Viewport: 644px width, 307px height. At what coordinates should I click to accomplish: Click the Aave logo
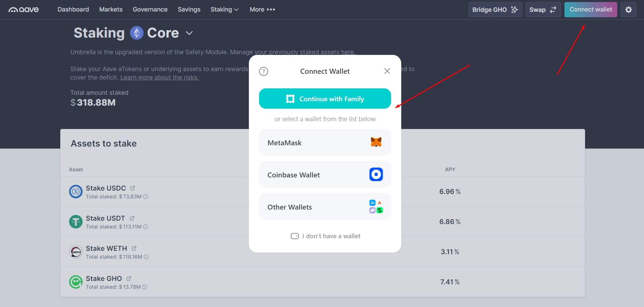(24, 9)
